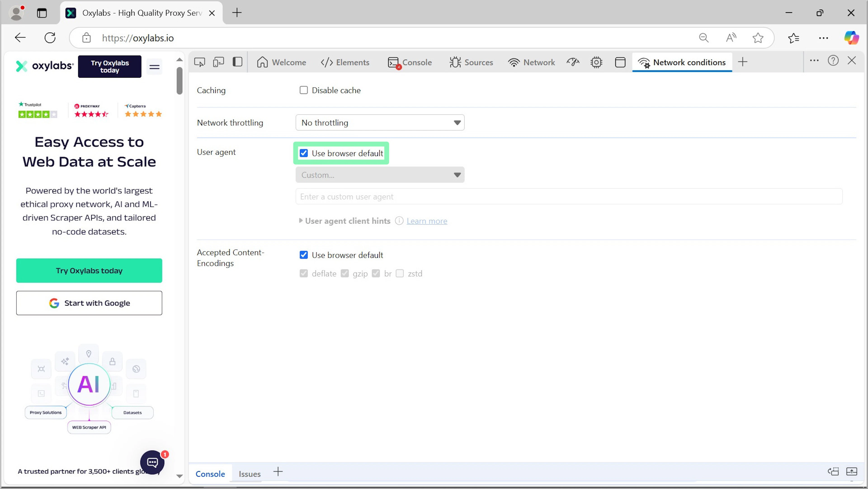Click Start with Google button
The width and height of the screenshot is (868, 489).
89,303
